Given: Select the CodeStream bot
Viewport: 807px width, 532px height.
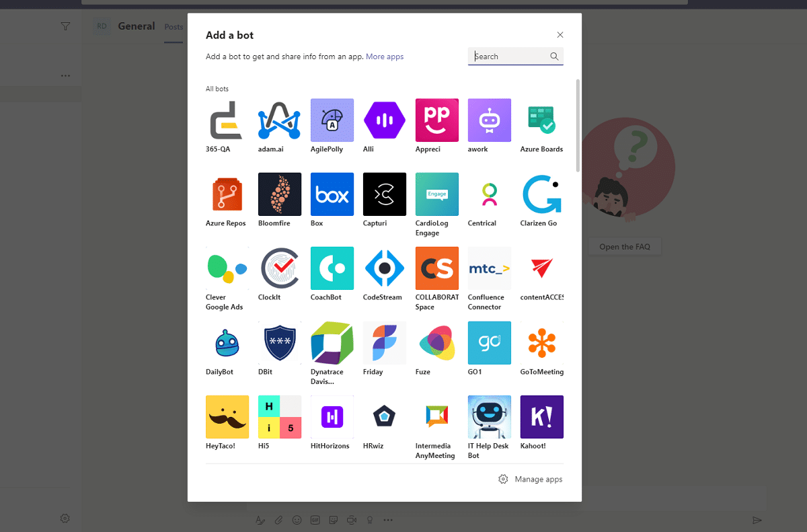Looking at the screenshot, I should point(384,268).
